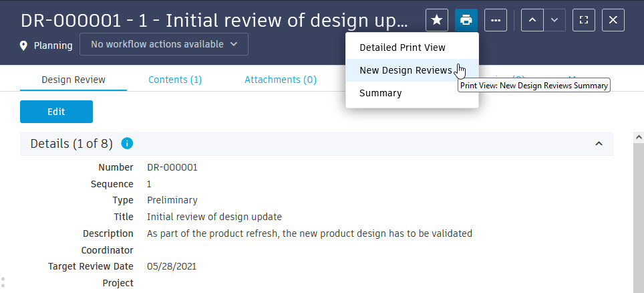Screen dimensions: 644x293
Task: Toggle full screen view icon
Action: [x=584, y=20]
